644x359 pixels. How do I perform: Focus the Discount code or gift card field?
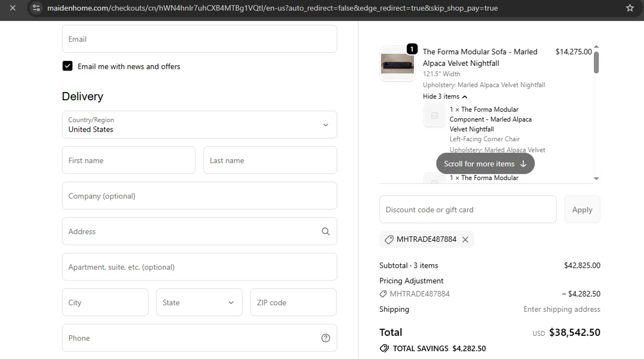[x=468, y=210]
